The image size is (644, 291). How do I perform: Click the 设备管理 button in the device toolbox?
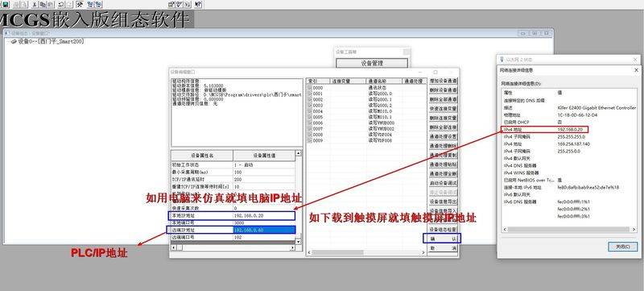click(372, 64)
